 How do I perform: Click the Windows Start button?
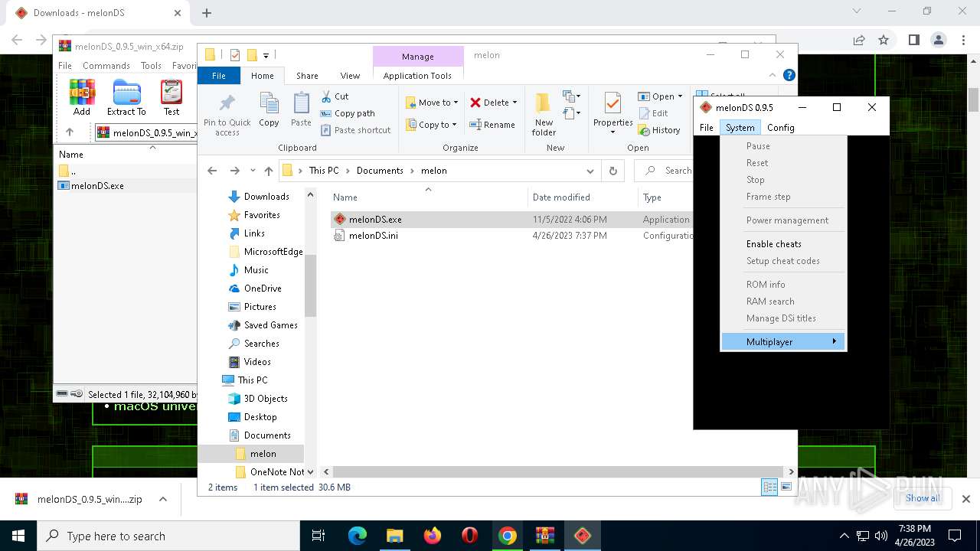click(18, 536)
